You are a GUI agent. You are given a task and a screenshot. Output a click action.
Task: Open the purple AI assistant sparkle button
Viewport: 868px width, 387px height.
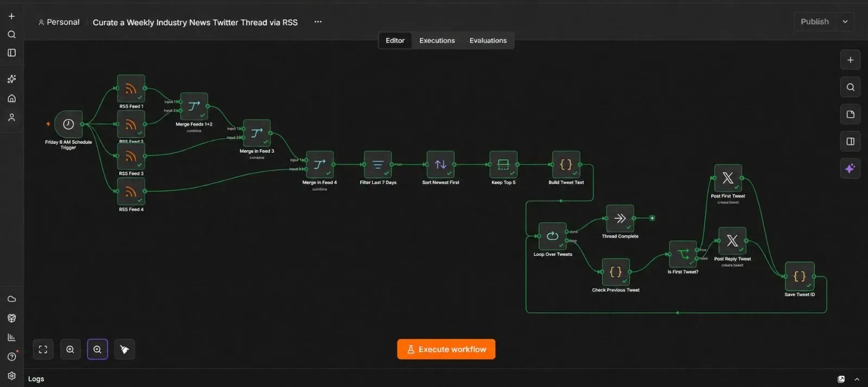click(x=850, y=169)
